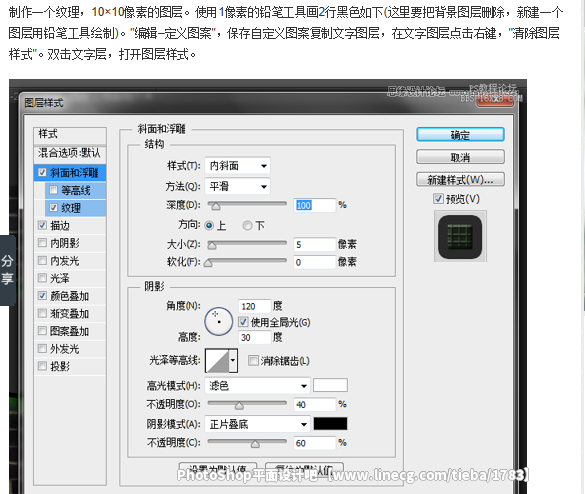This screenshot has width=585, height=494.
Task: Select 内发光 label in style list
Action: tap(65, 260)
